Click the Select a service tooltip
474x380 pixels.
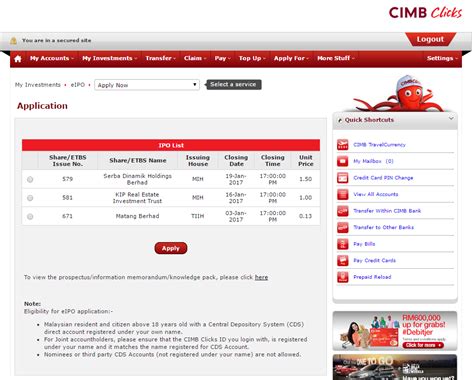pos(233,85)
